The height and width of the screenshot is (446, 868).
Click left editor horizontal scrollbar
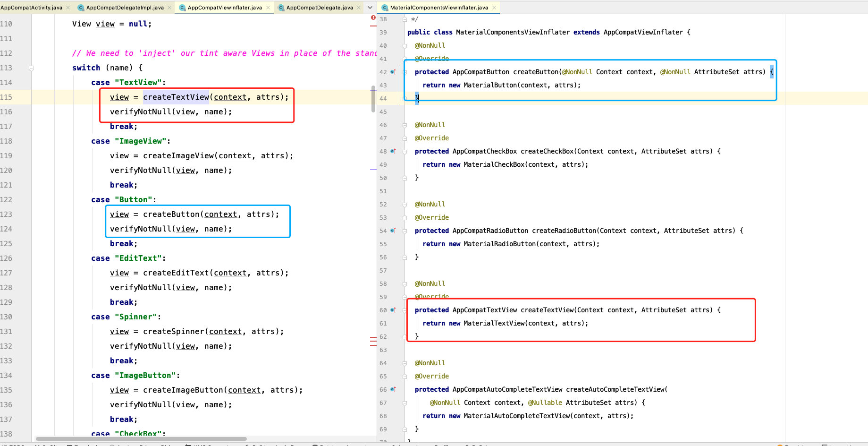[x=141, y=438]
